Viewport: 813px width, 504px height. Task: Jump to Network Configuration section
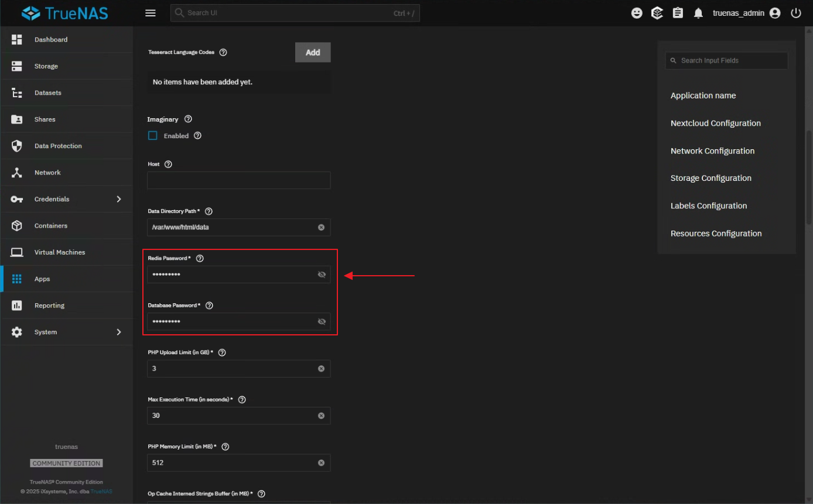coord(712,150)
